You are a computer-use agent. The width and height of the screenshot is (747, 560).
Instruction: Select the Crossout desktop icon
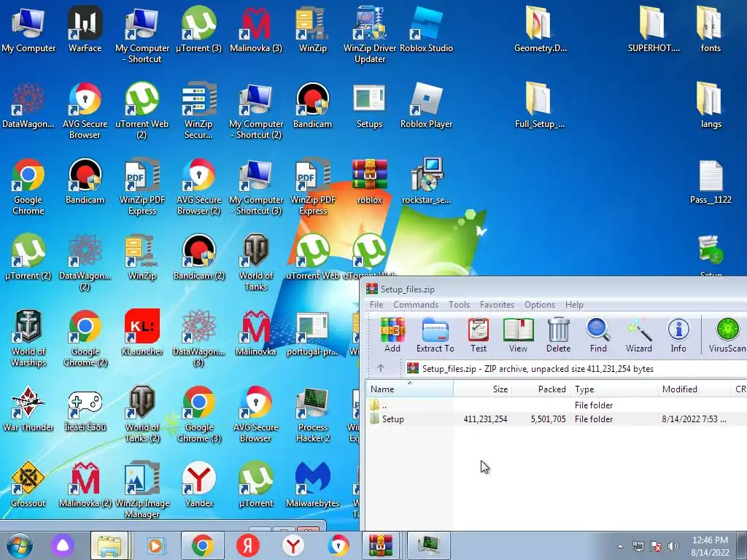coord(28,484)
